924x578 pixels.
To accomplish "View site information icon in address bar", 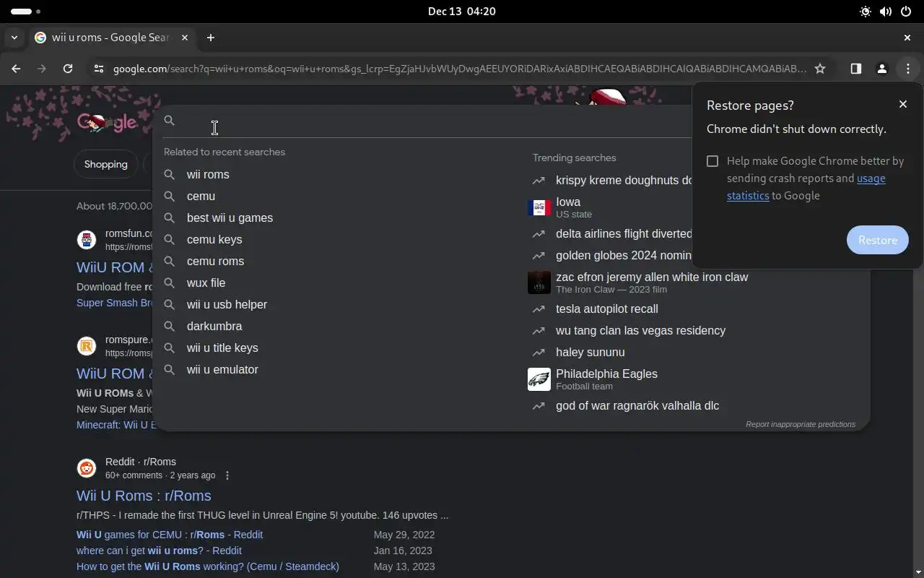I will point(99,69).
